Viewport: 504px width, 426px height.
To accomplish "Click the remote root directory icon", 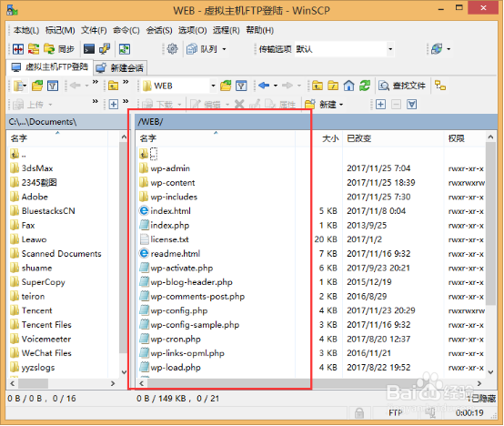I will (333, 86).
